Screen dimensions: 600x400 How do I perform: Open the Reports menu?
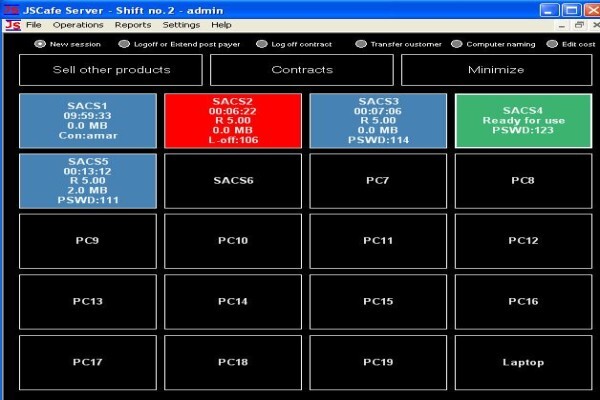tap(133, 25)
